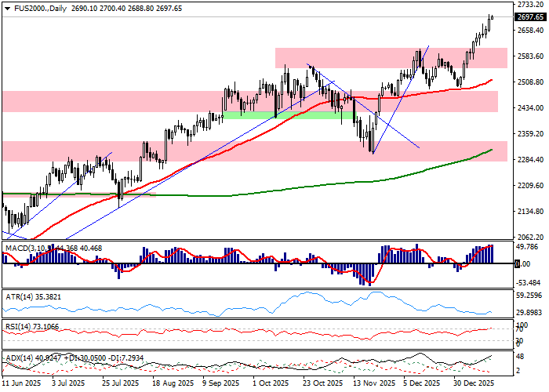Screen dimensions: 549x392
Task: Click the current price tag 2697.65
Action: 531,17
